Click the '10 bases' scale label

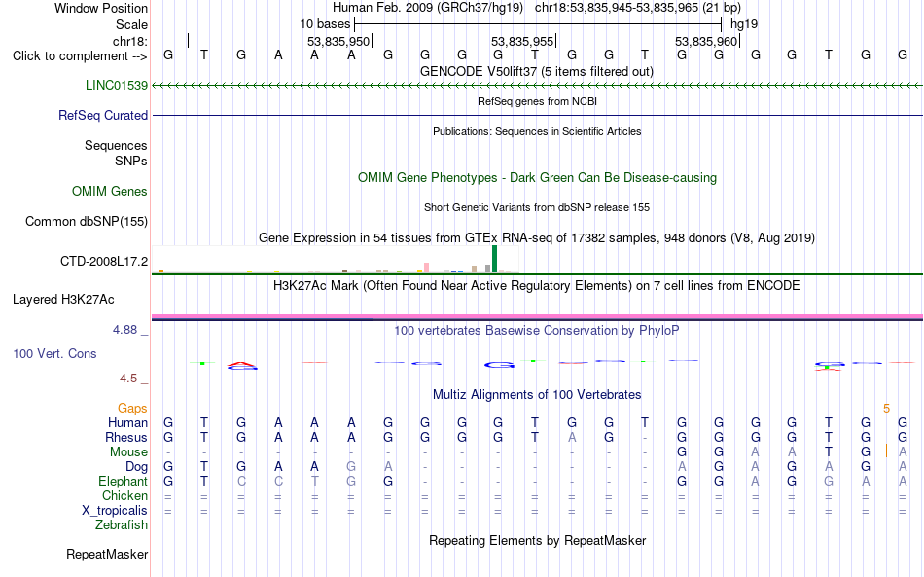point(325,24)
